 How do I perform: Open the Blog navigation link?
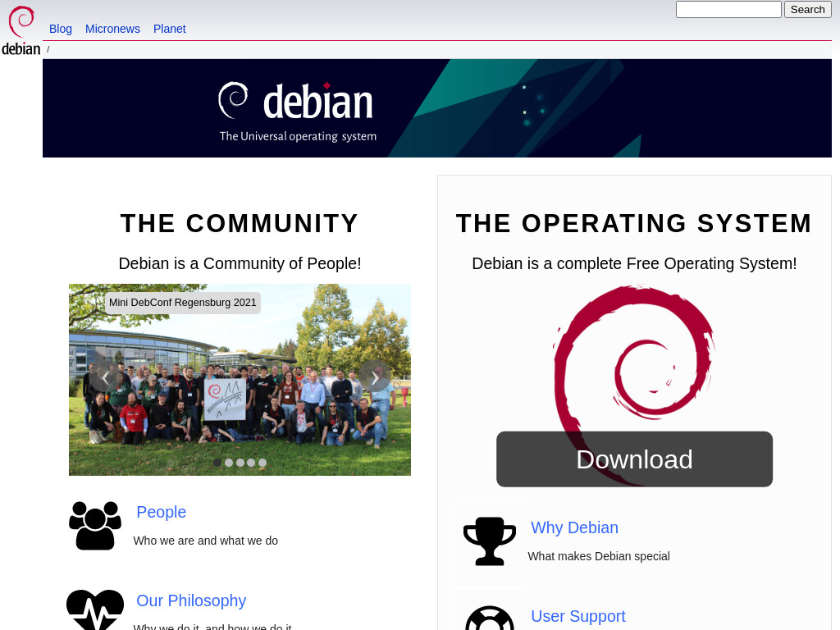pyautogui.click(x=61, y=29)
